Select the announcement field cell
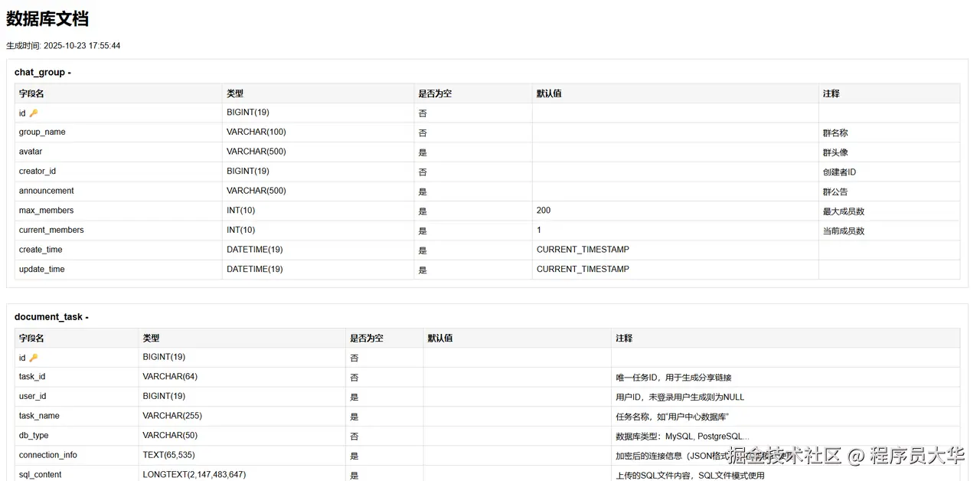 (119, 191)
